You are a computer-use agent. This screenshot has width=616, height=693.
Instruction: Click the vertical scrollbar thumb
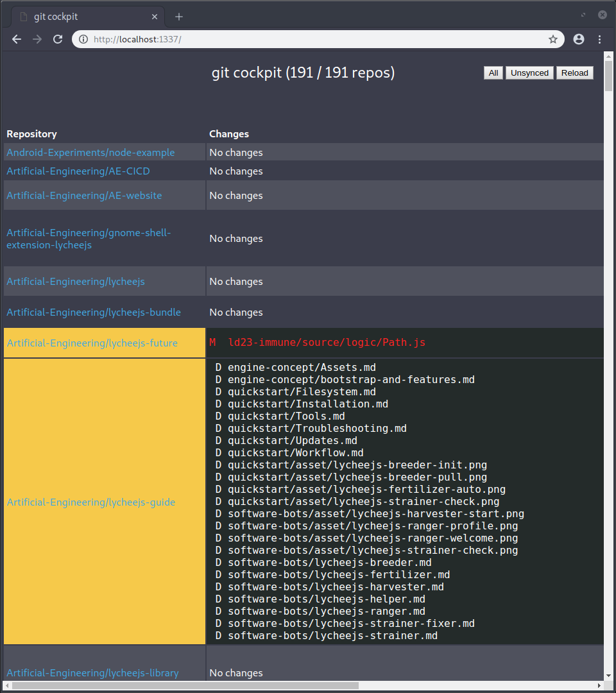click(x=608, y=76)
